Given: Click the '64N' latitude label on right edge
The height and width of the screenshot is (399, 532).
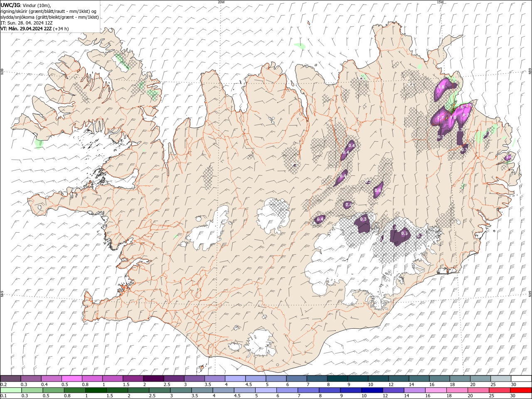Looking at the screenshot, I should click(530, 293).
